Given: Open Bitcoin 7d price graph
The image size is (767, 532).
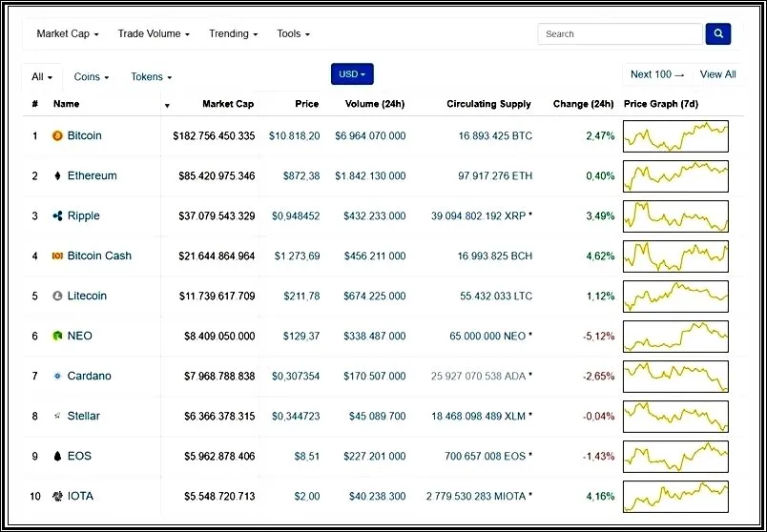Looking at the screenshot, I should [x=675, y=136].
